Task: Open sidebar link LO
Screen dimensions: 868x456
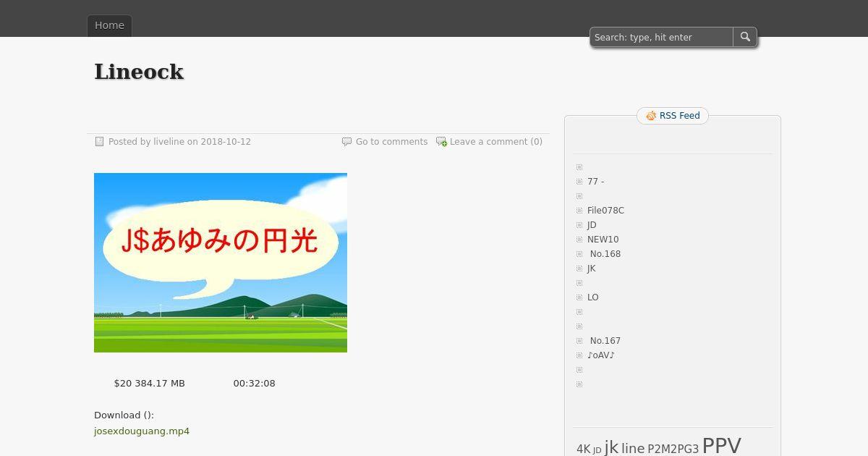Action: click(593, 297)
